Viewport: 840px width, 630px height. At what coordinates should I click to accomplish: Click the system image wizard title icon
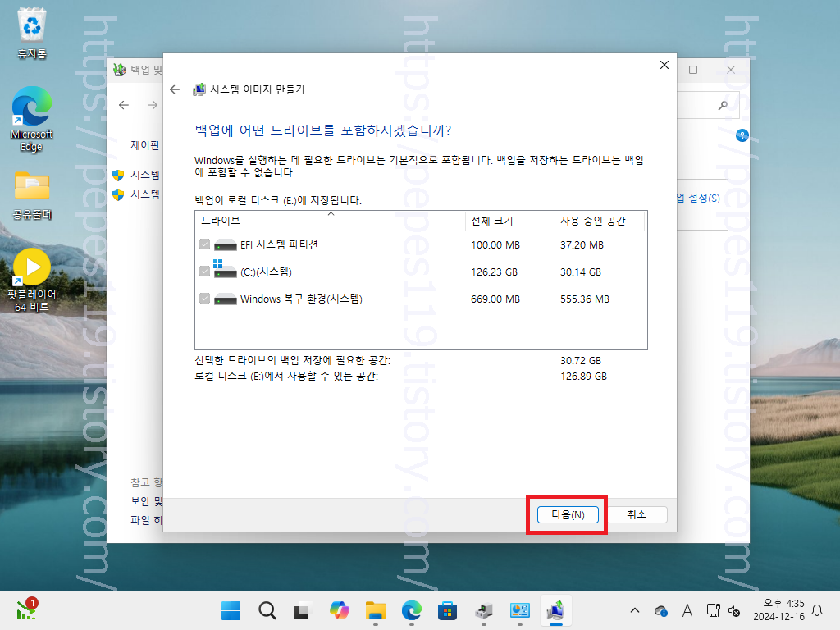[x=199, y=89]
